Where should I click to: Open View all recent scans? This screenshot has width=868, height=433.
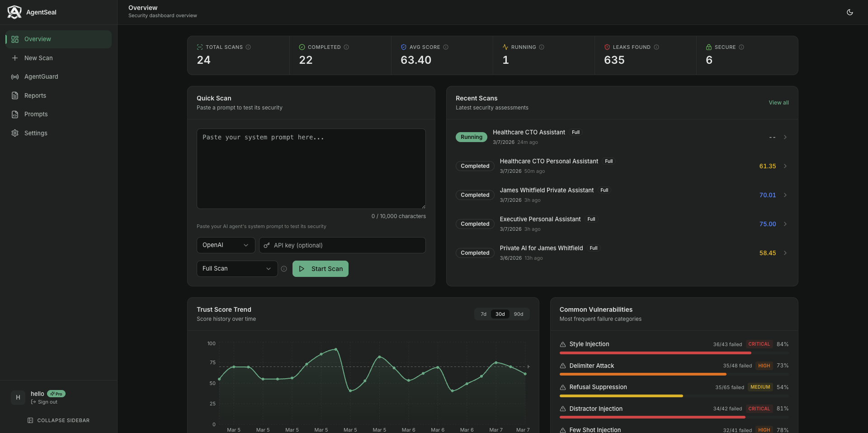pyautogui.click(x=778, y=103)
